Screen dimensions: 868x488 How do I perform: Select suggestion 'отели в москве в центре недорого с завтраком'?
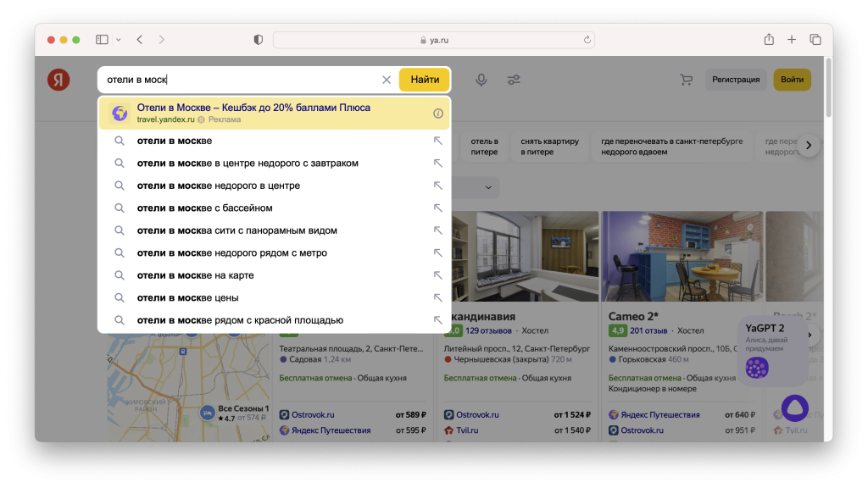[x=275, y=164]
